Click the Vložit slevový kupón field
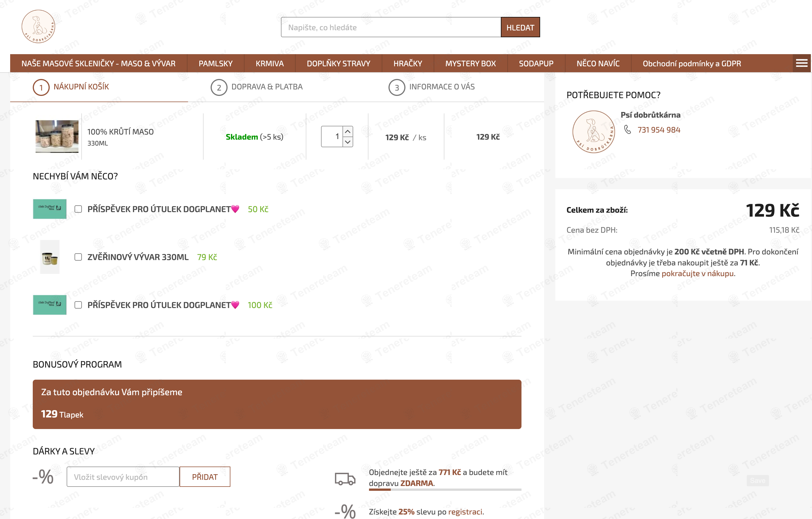812x519 pixels. [123, 476]
